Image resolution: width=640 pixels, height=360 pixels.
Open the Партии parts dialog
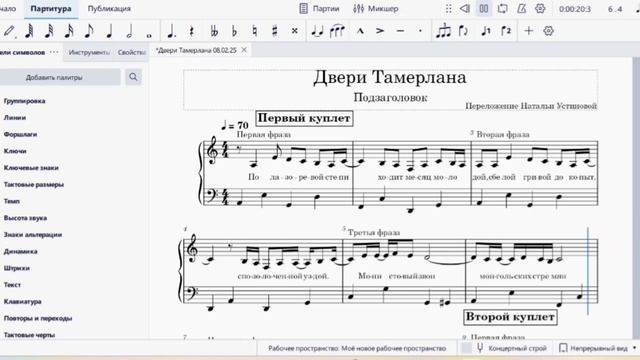point(319,9)
